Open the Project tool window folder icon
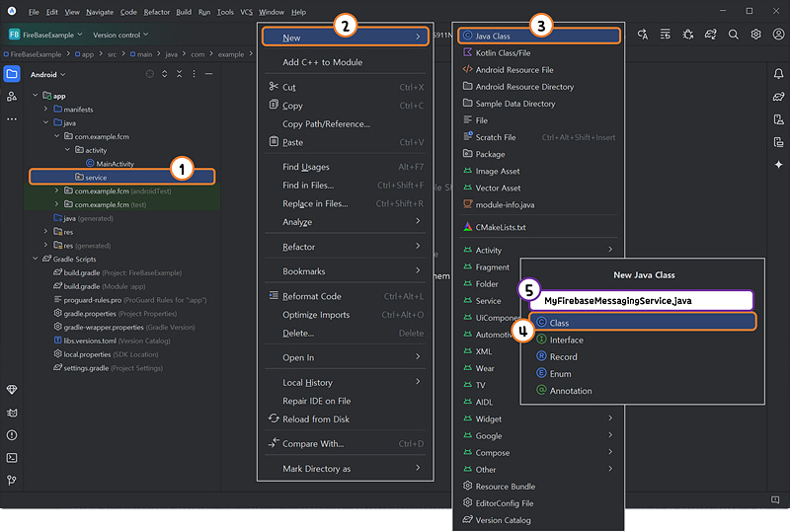Image resolution: width=790 pixels, height=532 pixels. click(12, 74)
